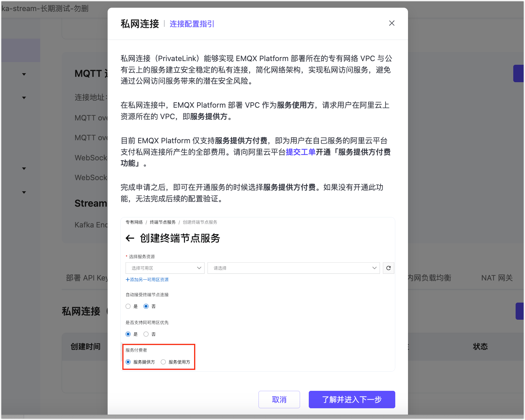Click the 提交工单 link
Screen dimensions: 525x420
click(301, 152)
